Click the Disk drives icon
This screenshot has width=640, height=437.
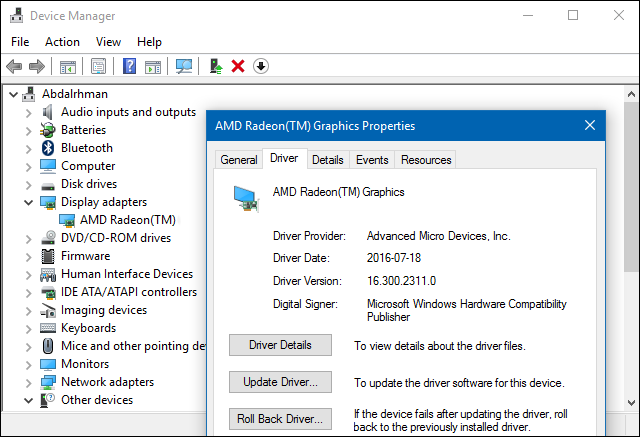(x=48, y=186)
